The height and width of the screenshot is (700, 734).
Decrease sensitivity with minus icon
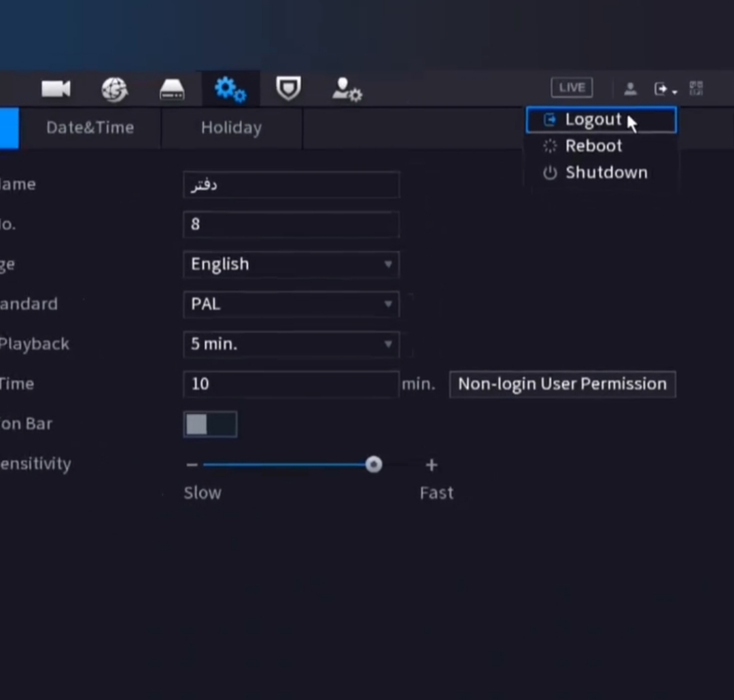[x=192, y=465]
